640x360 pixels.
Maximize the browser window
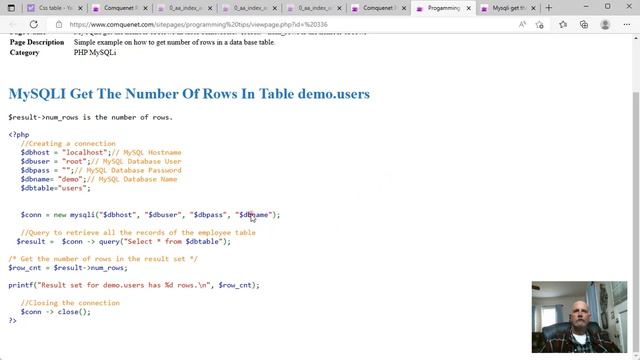tap(607, 7)
